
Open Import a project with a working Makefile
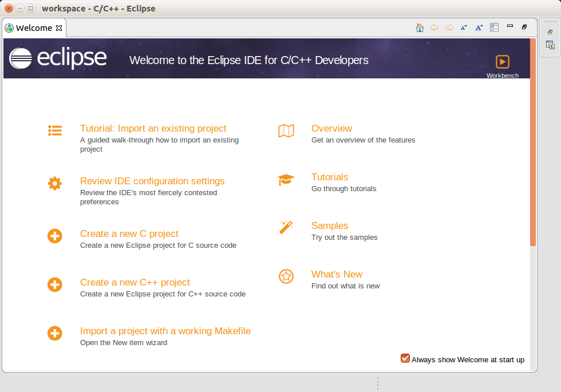[165, 331]
